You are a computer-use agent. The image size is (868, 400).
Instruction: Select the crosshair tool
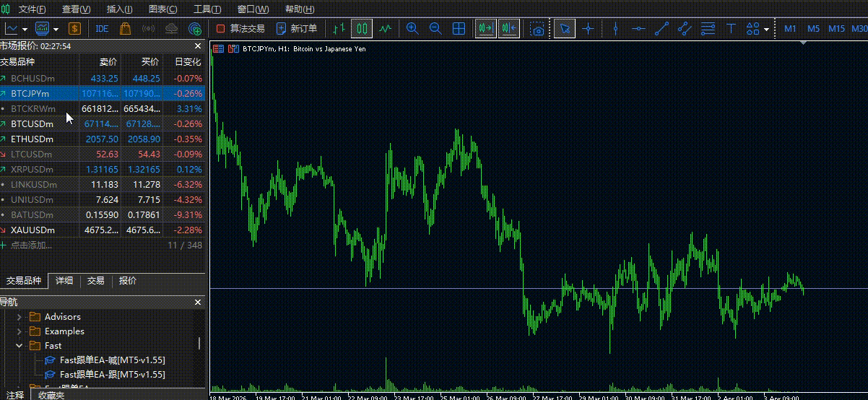point(589,29)
